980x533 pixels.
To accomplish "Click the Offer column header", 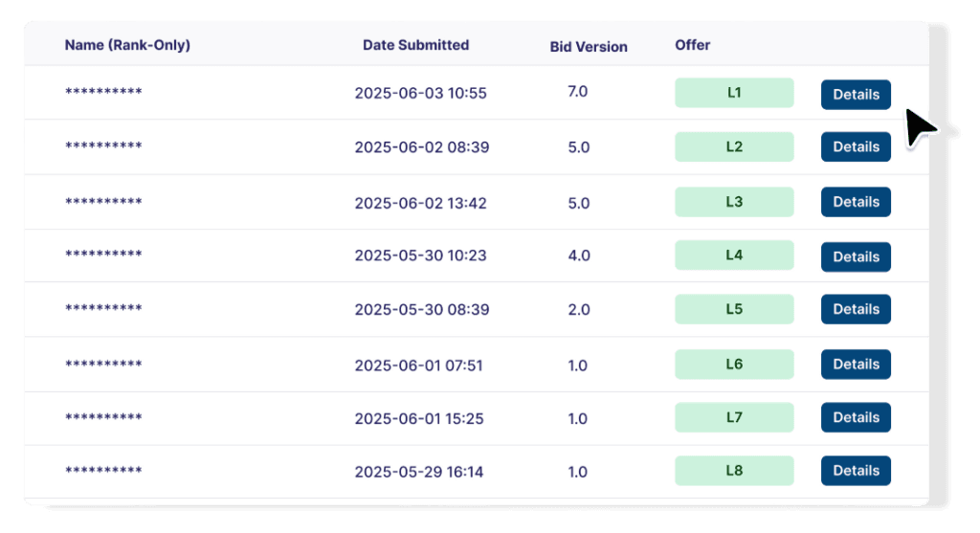I will pos(693,45).
